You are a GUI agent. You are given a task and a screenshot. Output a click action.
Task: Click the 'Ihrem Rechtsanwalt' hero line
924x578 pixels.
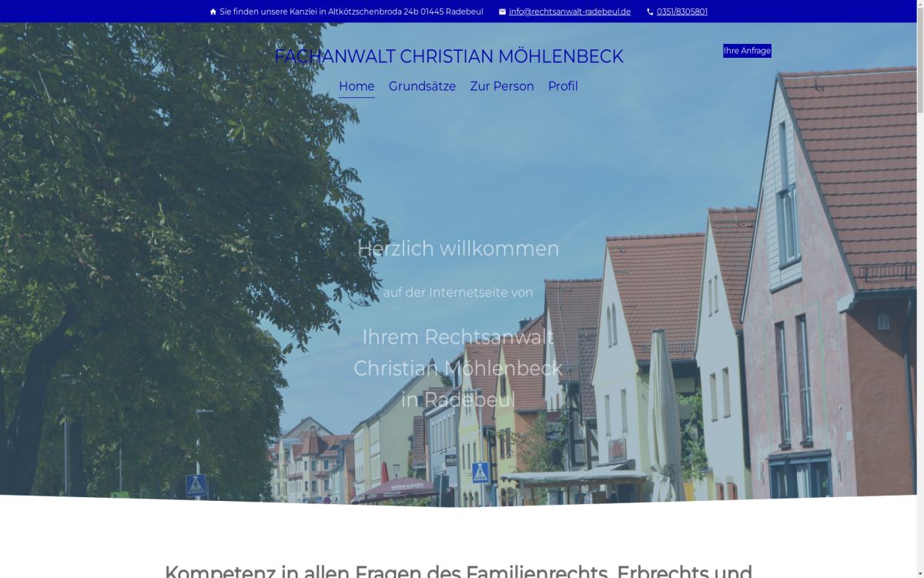458,337
